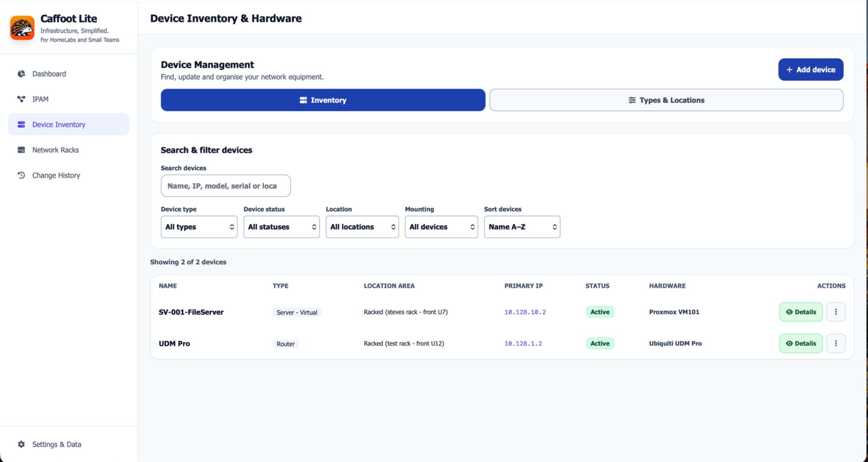Open Settings & Data in the sidebar
Screen dimensions: 868x462
pos(69,444)
